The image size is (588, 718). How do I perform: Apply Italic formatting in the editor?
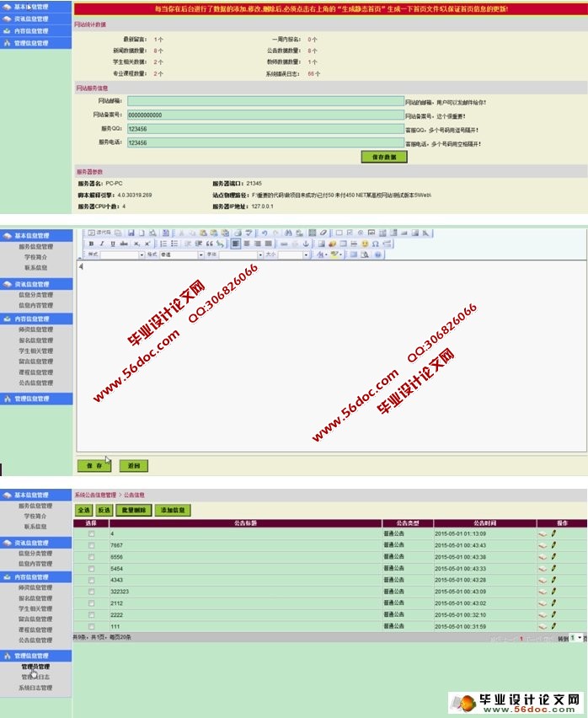pos(102,244)
